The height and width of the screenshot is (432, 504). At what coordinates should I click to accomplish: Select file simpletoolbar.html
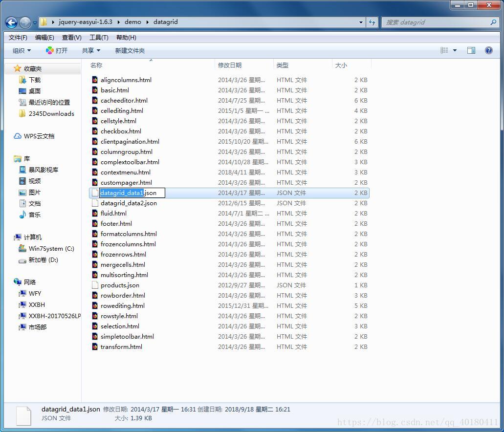point(127,337)
